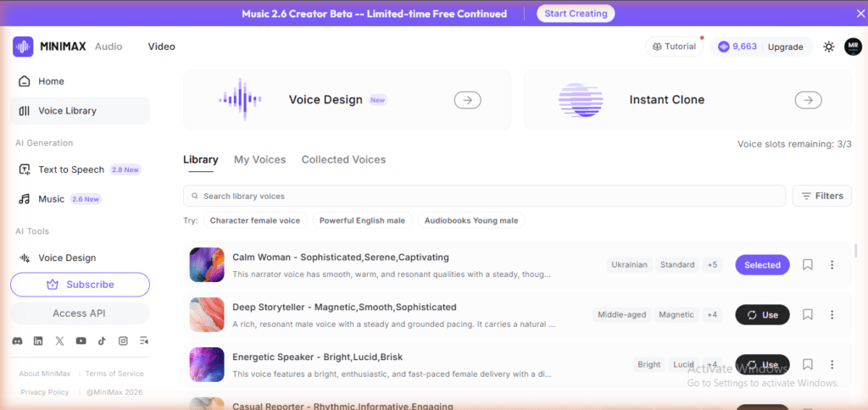Bookmark the Deep Storyteller voice
Screen dimensions: 868x410
(x=808, y=315)
